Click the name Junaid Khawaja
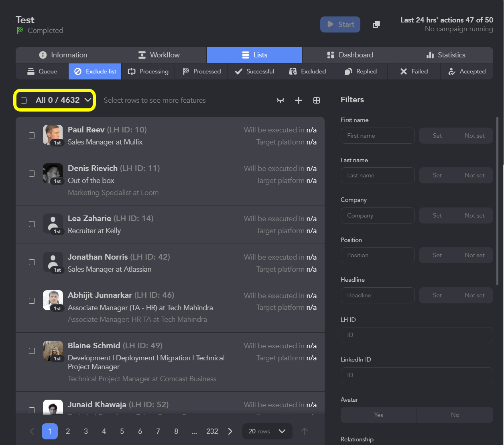Viewport: 504px width, 445px height. pyautogui.click(x=97, y=404)
